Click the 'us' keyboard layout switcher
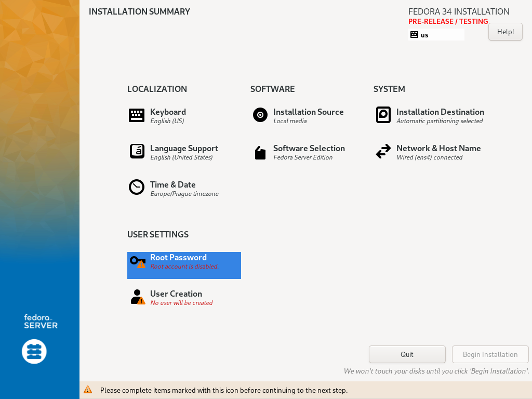 (436, 35)
